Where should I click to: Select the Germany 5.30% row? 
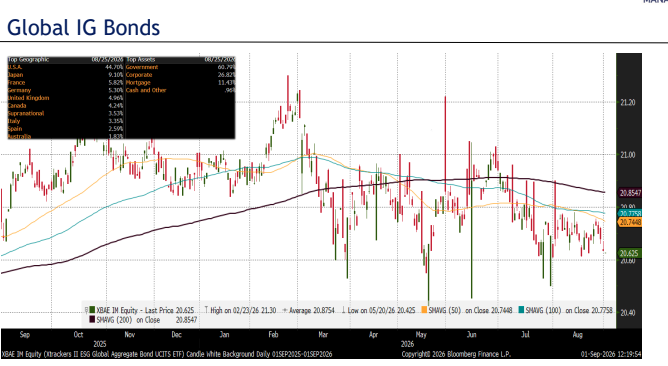[66, 90]
